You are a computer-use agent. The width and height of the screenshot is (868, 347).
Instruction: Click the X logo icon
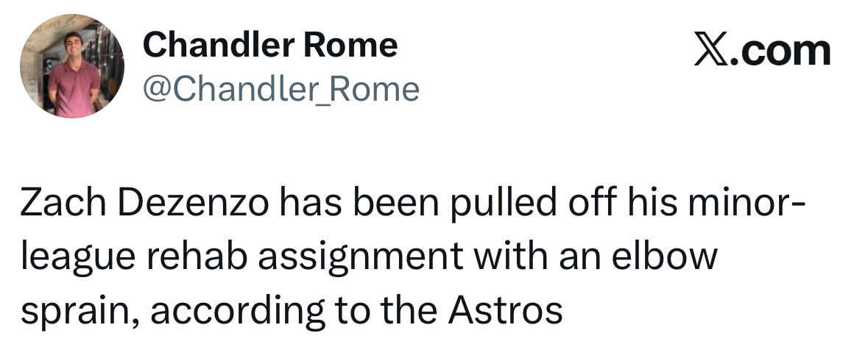(710, 52)
